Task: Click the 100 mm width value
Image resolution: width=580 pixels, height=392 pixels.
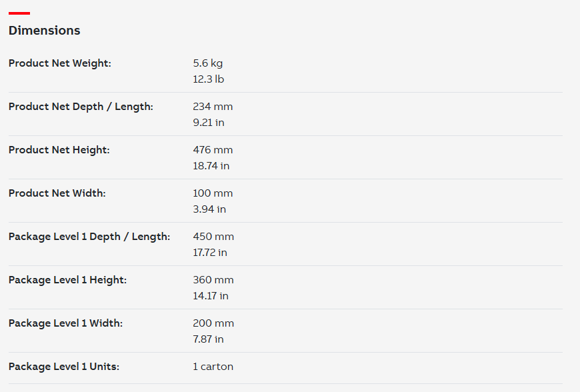Action: coord(213,193)
